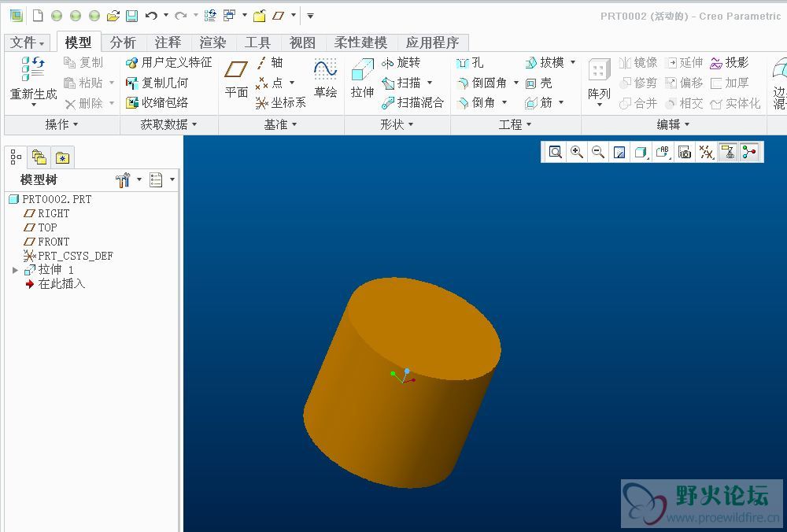
Task: Open the dropdown arrow beside 倒圆角
Action: tap(516, 83)
